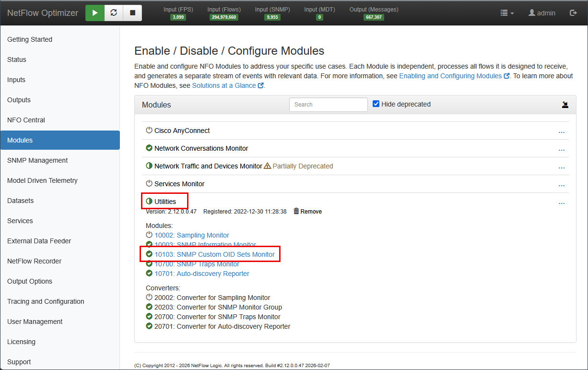Toggle Services Monitor enable status icon
This screenshot has width=588, height=370.
pyautogui.click(x=149, y=184)
